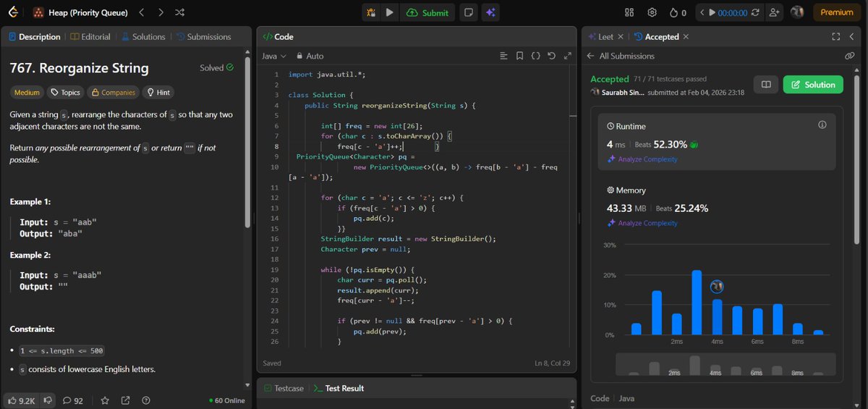Toggle the Auto complete lock setting
The height and width of the screenshot is (409, 868).
click(x=310, y=56)
